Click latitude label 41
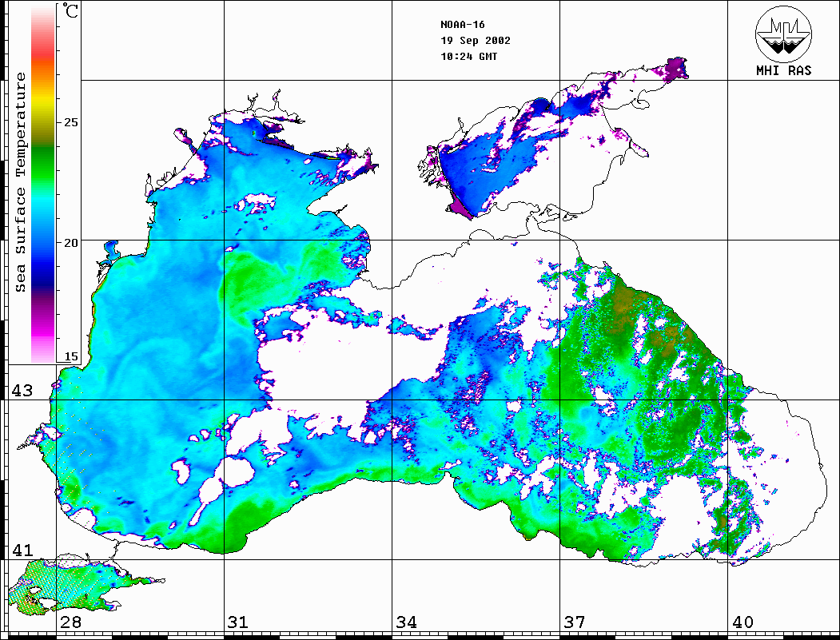The image size is (840, 640). 22,550
